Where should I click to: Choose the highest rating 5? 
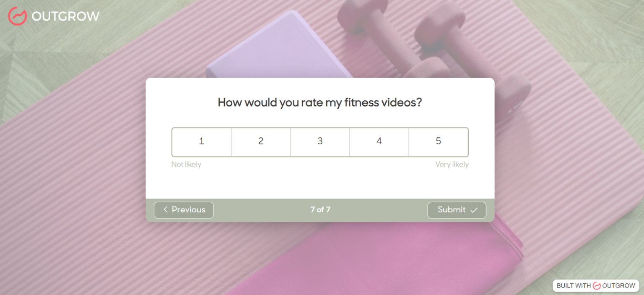[x=439, y=141]
